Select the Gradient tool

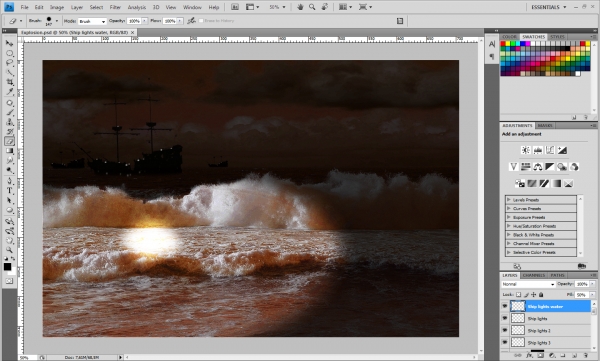pyautogui.click(x=9, y=151)
